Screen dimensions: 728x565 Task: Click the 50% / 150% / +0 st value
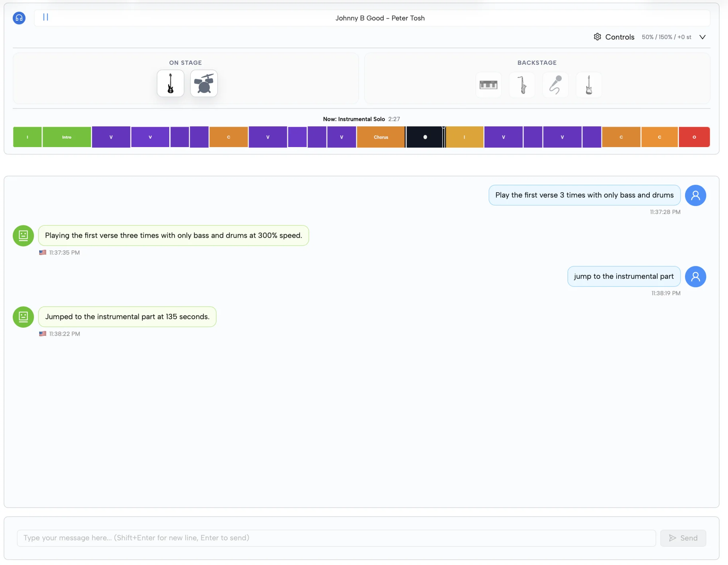(x=666, y=37)
